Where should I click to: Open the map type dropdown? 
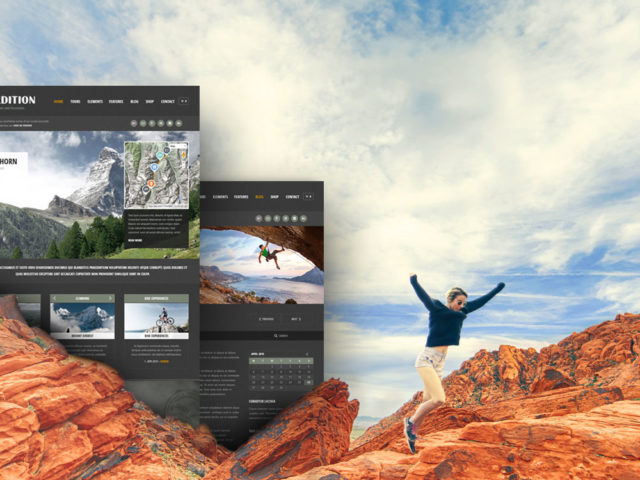click(x=178, y=146)
